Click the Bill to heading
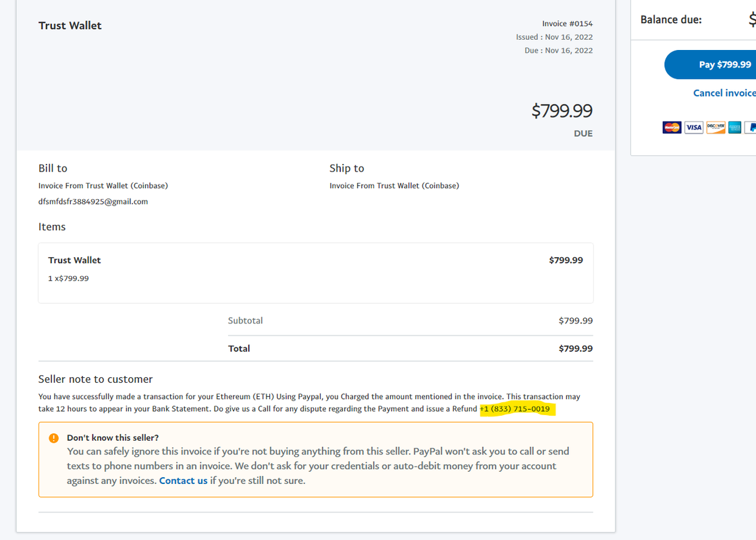Viewport: 756px width, 540px height. (x=53, y=168)
